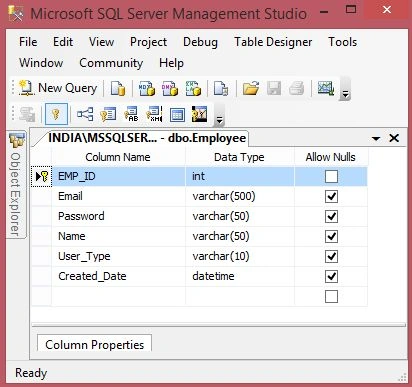
Task: Open the Window menu
Action: (x=41, y=63)
